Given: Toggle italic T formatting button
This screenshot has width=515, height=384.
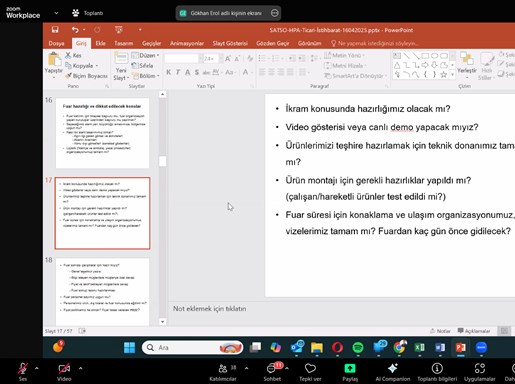Looking at the screenshot, I should [178, 72].
